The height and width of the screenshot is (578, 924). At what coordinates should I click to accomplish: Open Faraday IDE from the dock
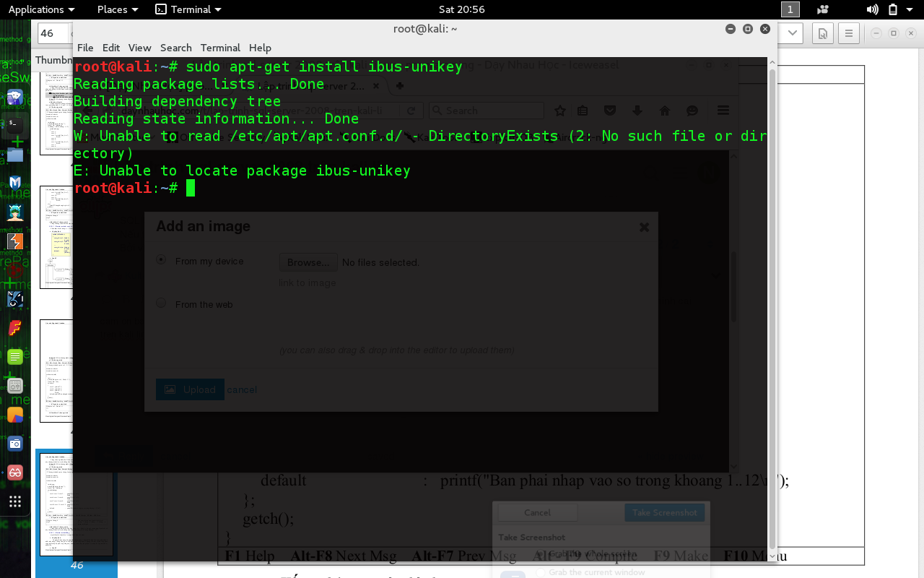click(15, 327)
